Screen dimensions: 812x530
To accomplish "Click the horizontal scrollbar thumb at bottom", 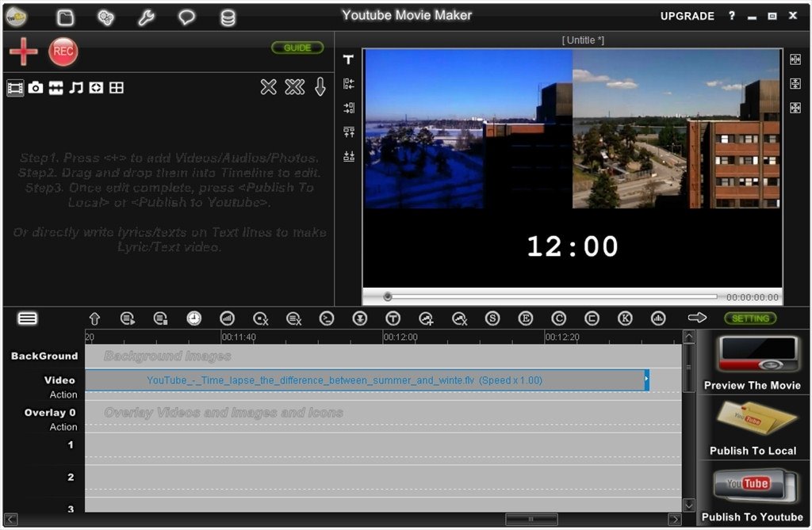I will [531, 519].
